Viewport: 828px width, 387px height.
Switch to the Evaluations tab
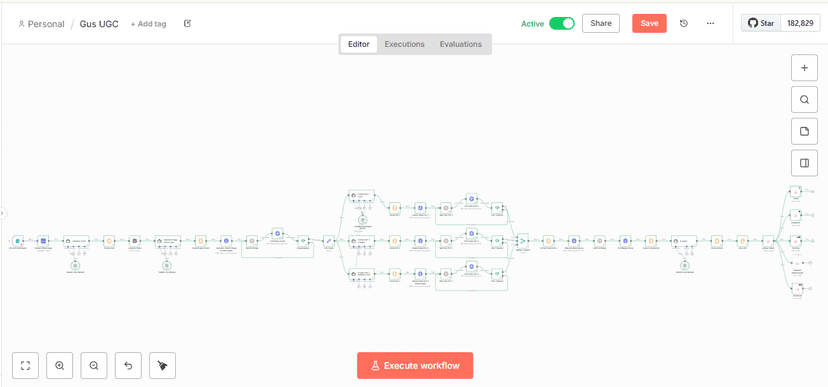pyautogui.click(x=460, y=44)
